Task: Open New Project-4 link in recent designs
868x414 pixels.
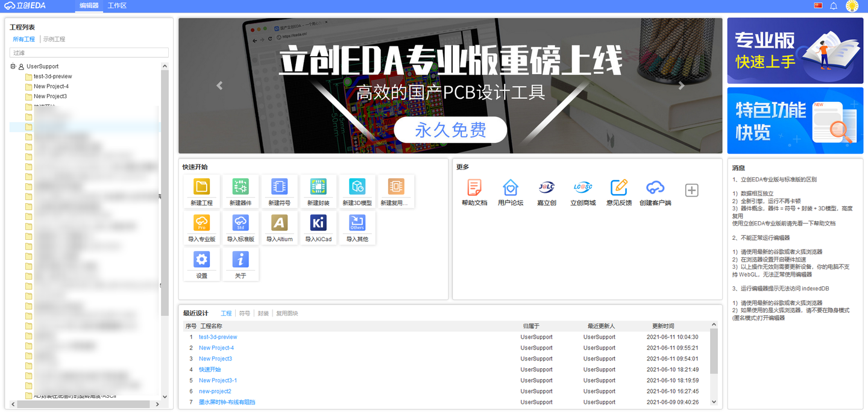Action: coord(216,348)
